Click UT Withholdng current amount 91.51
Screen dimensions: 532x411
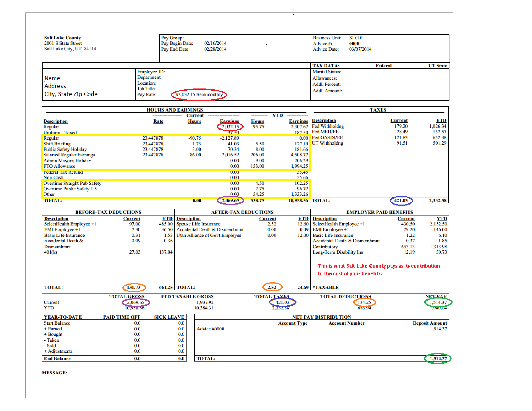pyautogui.click(x=402, y=143)
